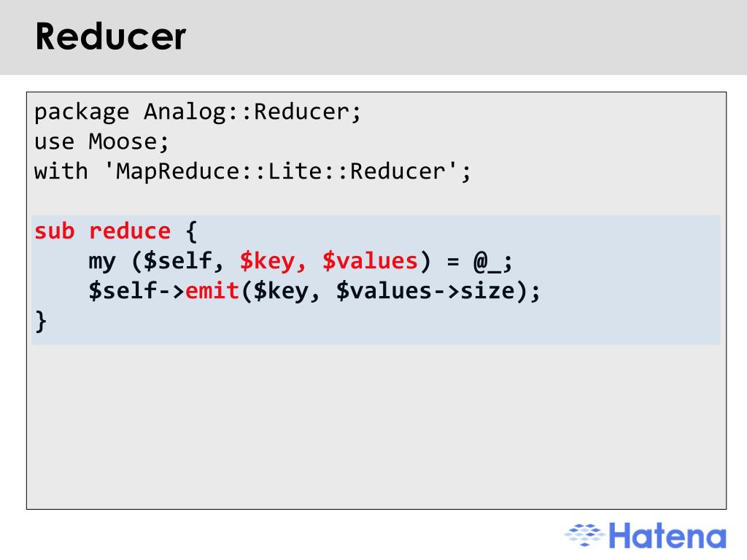
Task: Click the closing brace of reduce
Action: click(41, 321)
